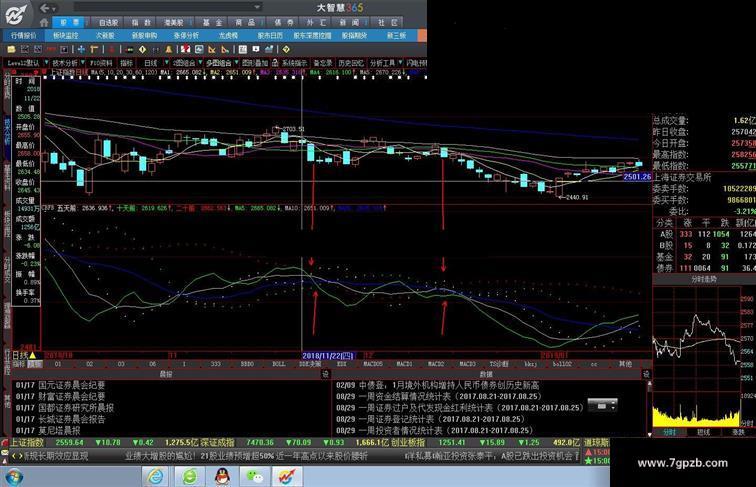756x487 pixels.
Task: Click the yellow bell alert toolbar icon
Action: (169, 49)
